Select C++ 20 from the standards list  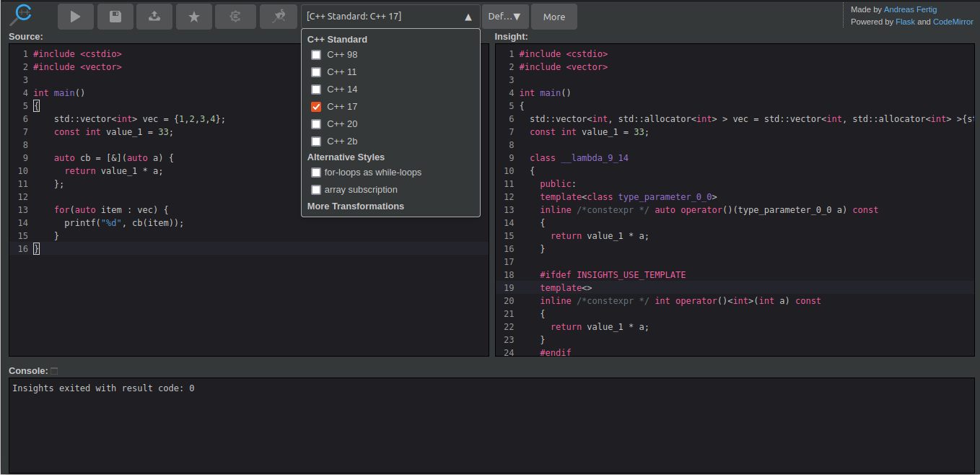(316, 124)
